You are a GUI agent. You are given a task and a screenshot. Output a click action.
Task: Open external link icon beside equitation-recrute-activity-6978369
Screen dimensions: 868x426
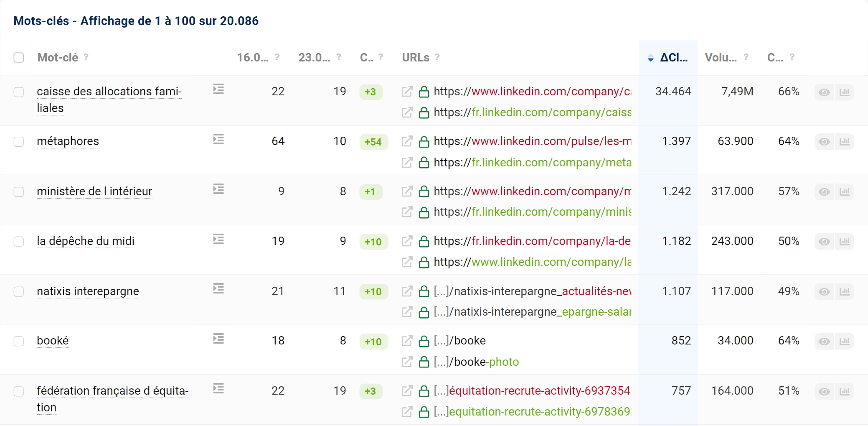point(407,412)
